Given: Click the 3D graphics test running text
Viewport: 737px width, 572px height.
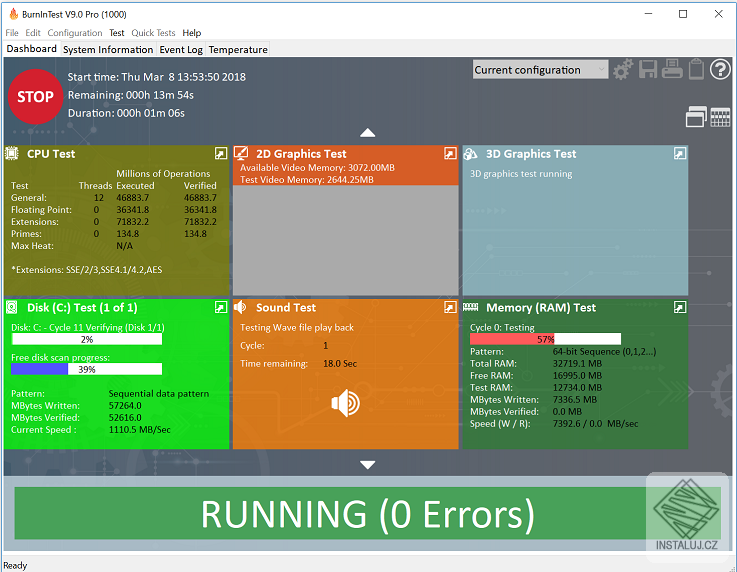Looking at the screenshot, I should [521, 174].
